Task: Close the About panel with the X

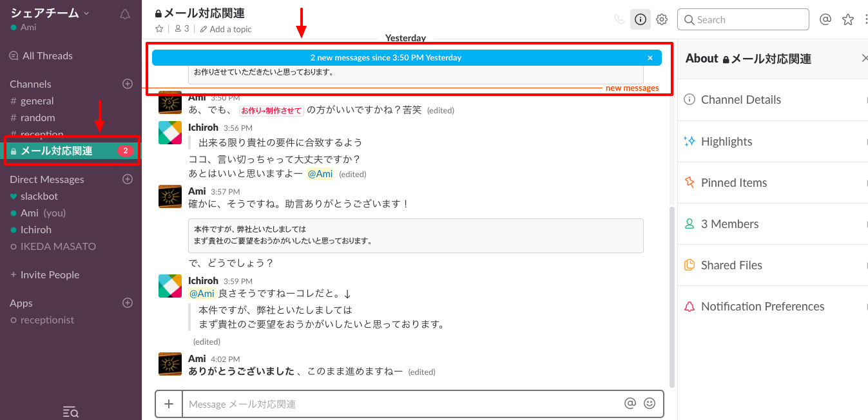Action: [x=864, y=58]
